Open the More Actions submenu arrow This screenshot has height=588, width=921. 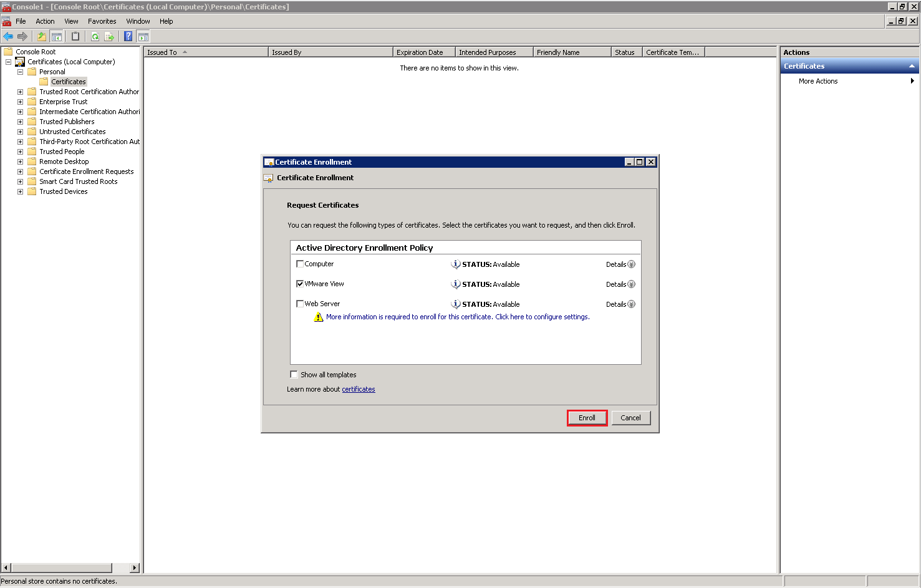pyautogui.click(x=912, y=81)
